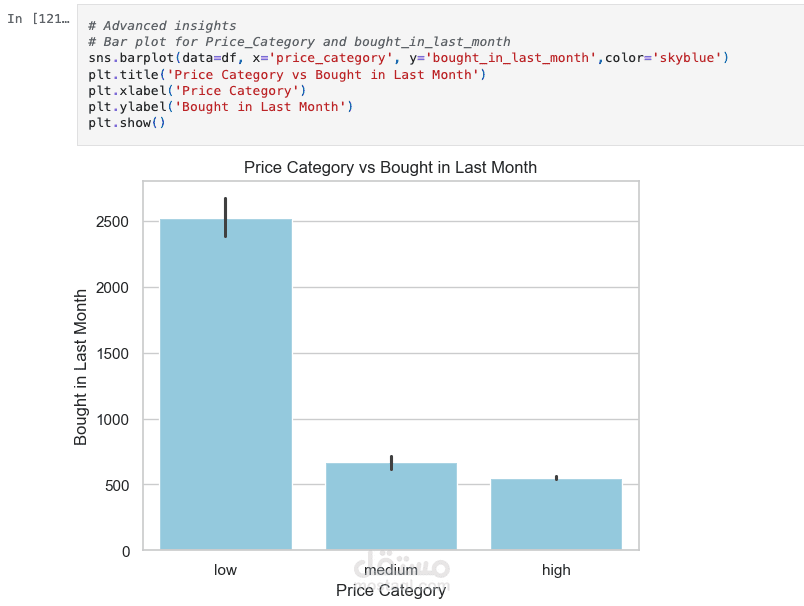The width and height of the screenshot is (804, 606).
Task: Click the plt.title code line
Action: (x=286, y=74)
